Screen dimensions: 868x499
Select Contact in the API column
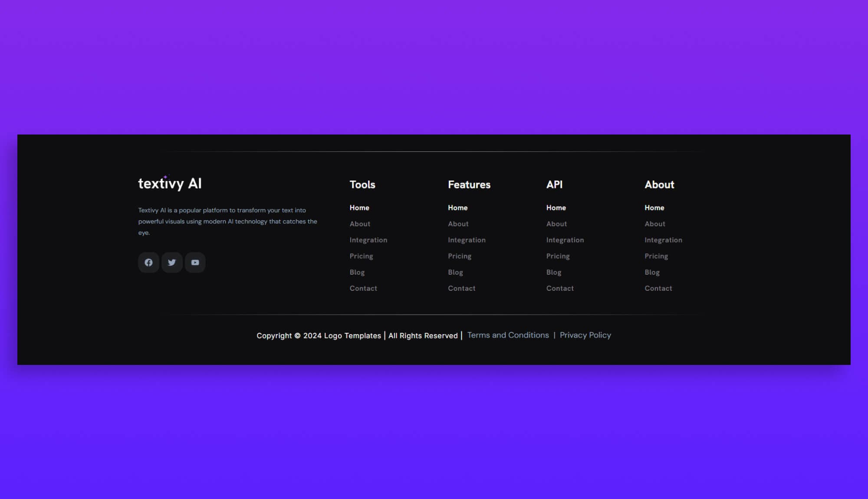(x=560, y=288)
